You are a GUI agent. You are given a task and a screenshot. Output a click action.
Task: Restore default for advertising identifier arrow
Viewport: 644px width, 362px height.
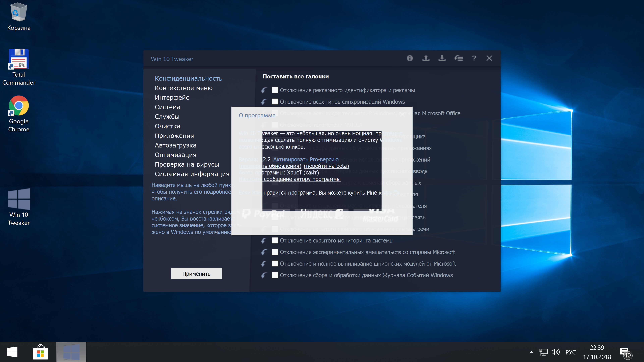click(264, 90)
